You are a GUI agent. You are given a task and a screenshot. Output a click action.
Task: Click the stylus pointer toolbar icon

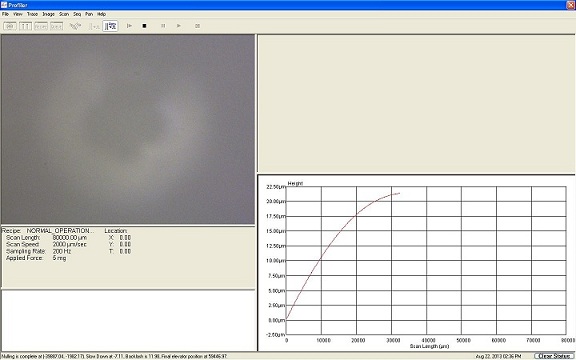76,26
